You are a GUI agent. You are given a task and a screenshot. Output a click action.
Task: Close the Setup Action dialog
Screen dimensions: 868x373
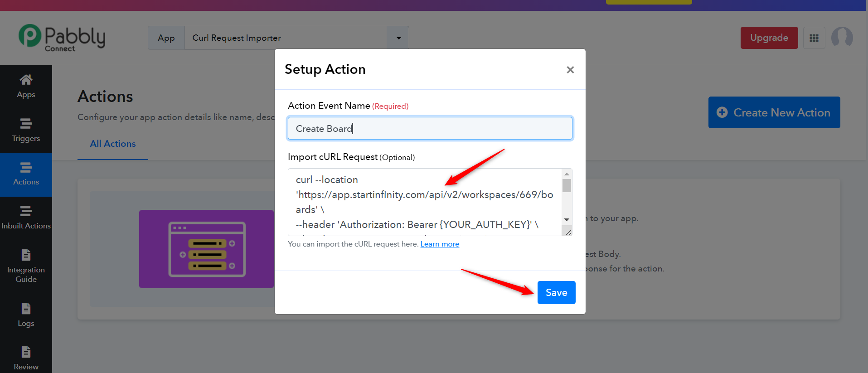(x=570, y=70)
